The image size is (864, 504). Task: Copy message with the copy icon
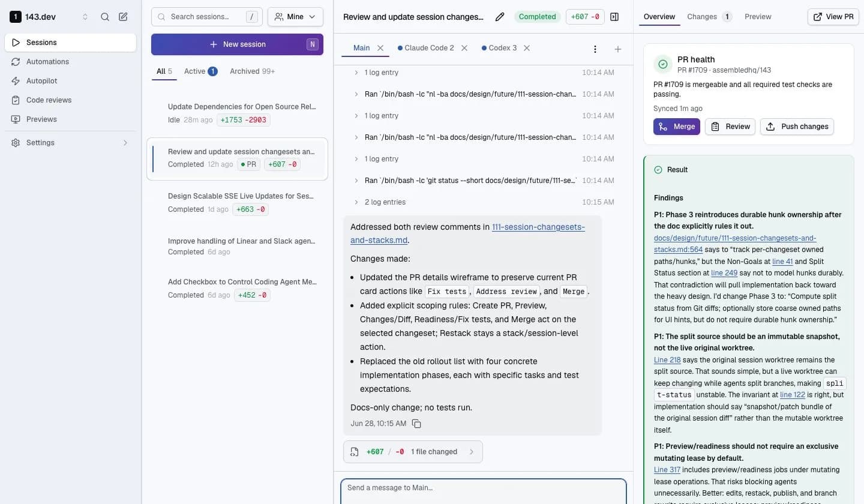click(x=416, y=424)
